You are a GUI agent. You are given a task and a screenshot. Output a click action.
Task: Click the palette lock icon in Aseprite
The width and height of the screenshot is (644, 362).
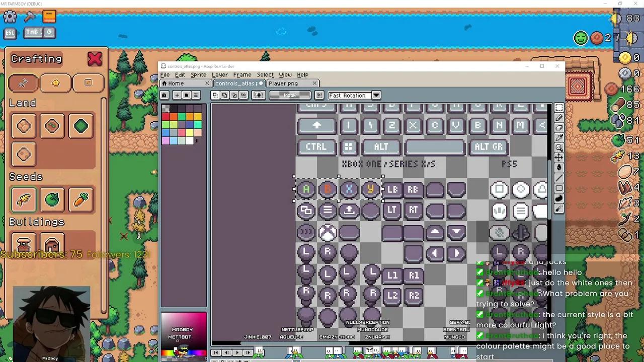164,95
